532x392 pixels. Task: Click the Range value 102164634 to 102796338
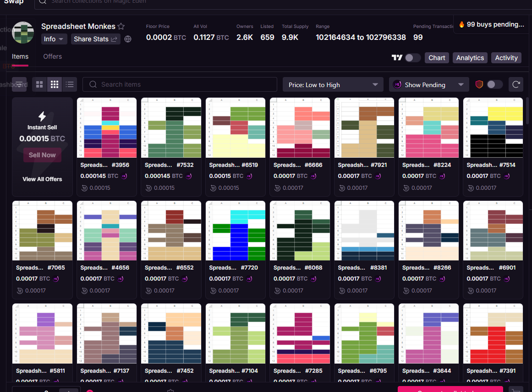coord(361,37)
